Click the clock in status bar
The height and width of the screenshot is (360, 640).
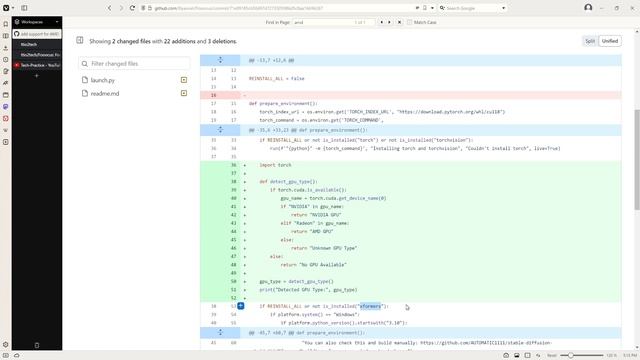tap(630, 356)
